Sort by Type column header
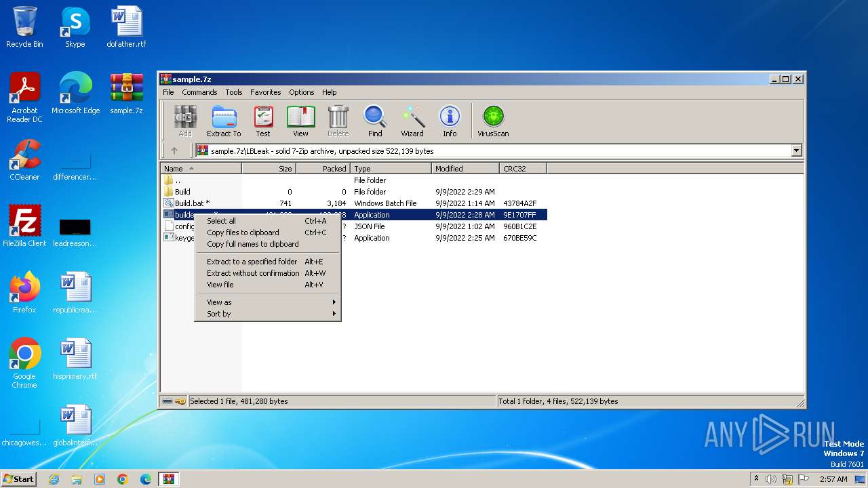Viewport: 868px width, 488px height. [x=391, y=169]
